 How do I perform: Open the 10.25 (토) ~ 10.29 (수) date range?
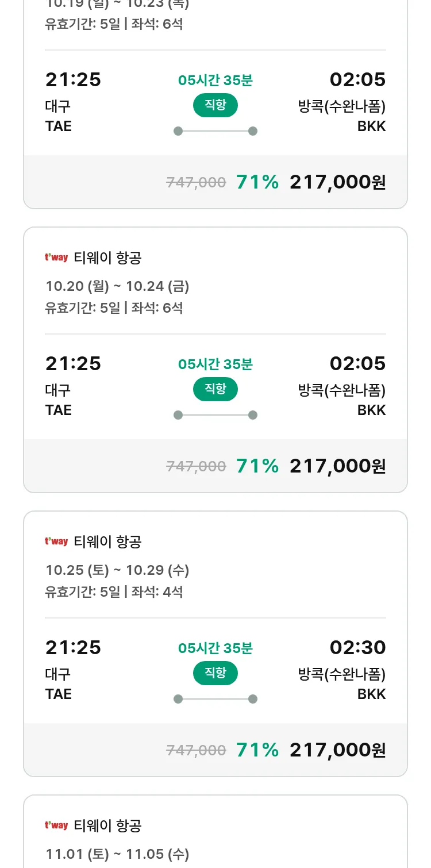point(117,570)
